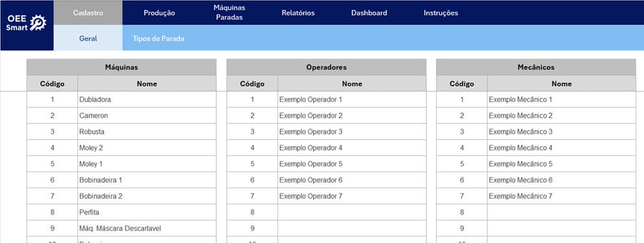Image resolution: width=644 pixels, height=243 pixels.
Task: Click Exemplo Mecânico 2 cell
Action: pos(561,116)
